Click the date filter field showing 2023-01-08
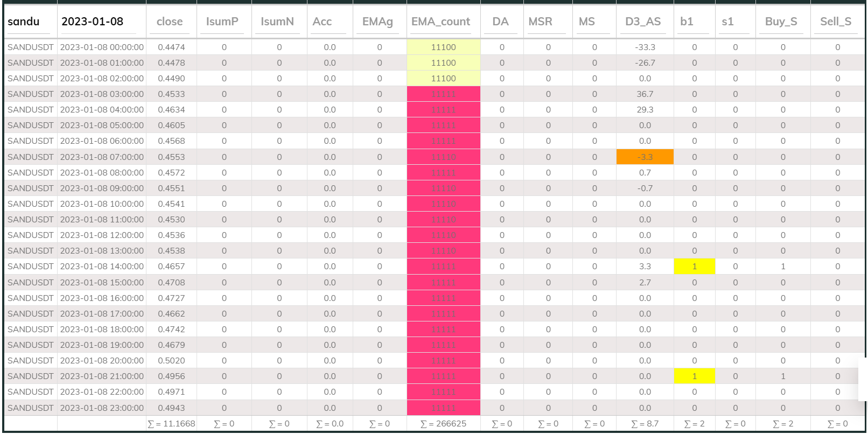This screenshot has height=434, width=868. point(101,22)
